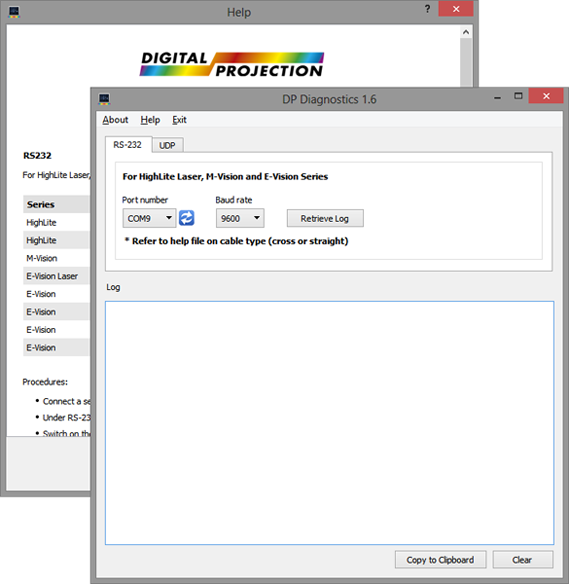Minimize the DP Diagnostics window
The width and height of the screenshot is (569, 584).
coord(498,98)
